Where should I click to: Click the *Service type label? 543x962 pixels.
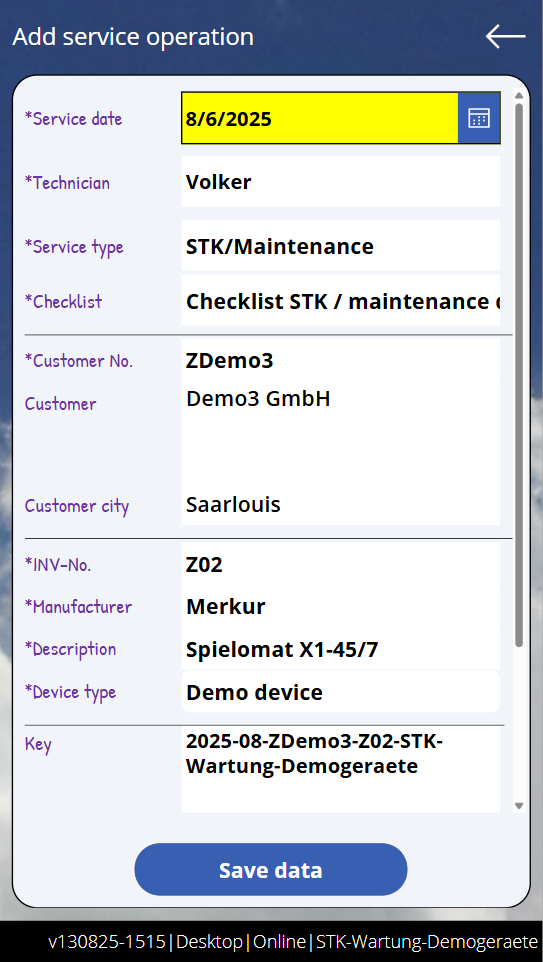click(x=74, y=247)
